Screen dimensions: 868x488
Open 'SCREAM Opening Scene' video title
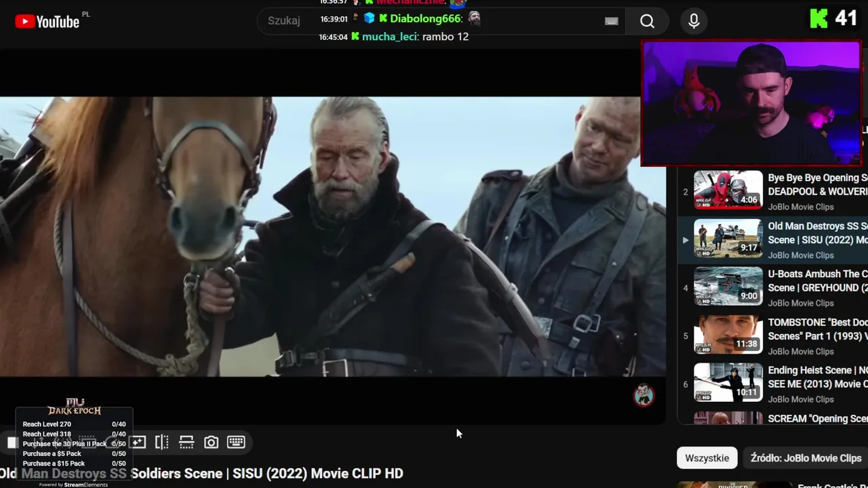pyautogui.click(x=818, y=419)
